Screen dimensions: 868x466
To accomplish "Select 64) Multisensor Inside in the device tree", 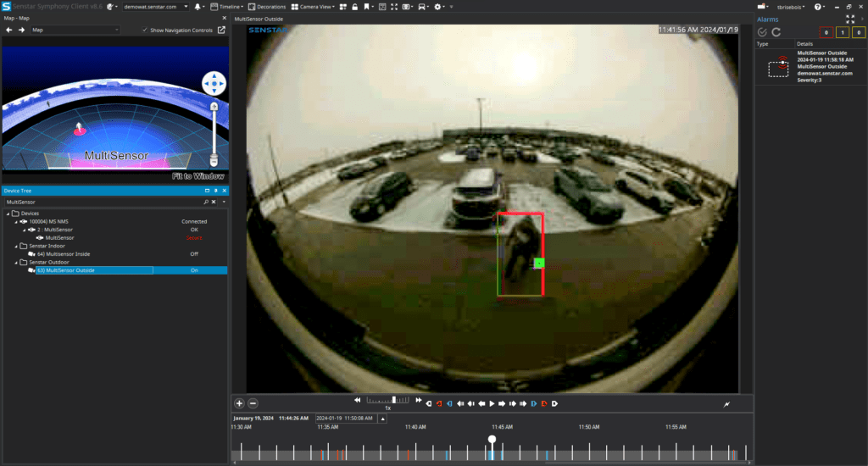I will [63, 253].
